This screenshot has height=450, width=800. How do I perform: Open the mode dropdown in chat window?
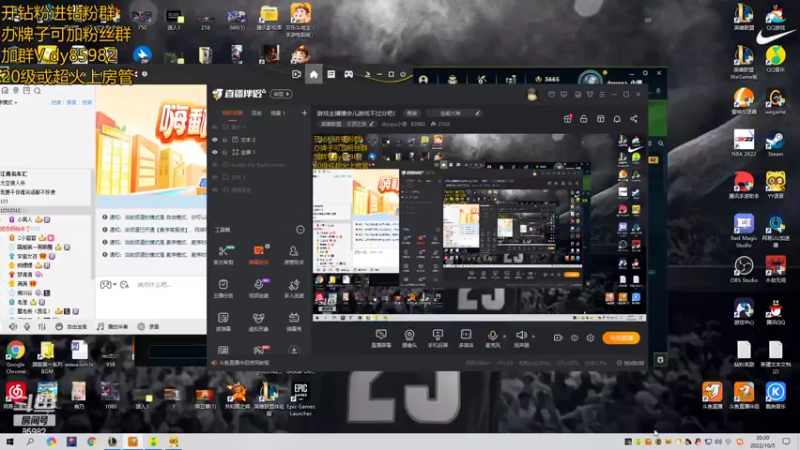pos(9,103)
